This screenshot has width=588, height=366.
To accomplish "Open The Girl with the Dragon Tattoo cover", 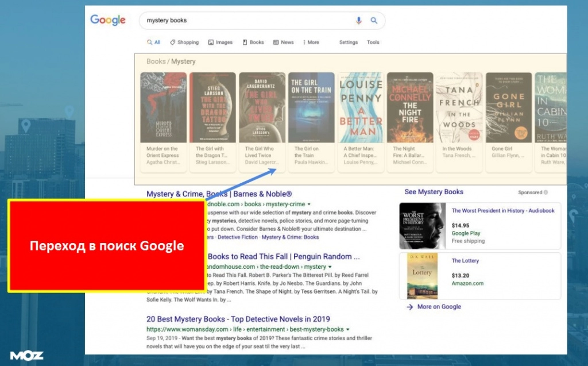I will 212,107.
